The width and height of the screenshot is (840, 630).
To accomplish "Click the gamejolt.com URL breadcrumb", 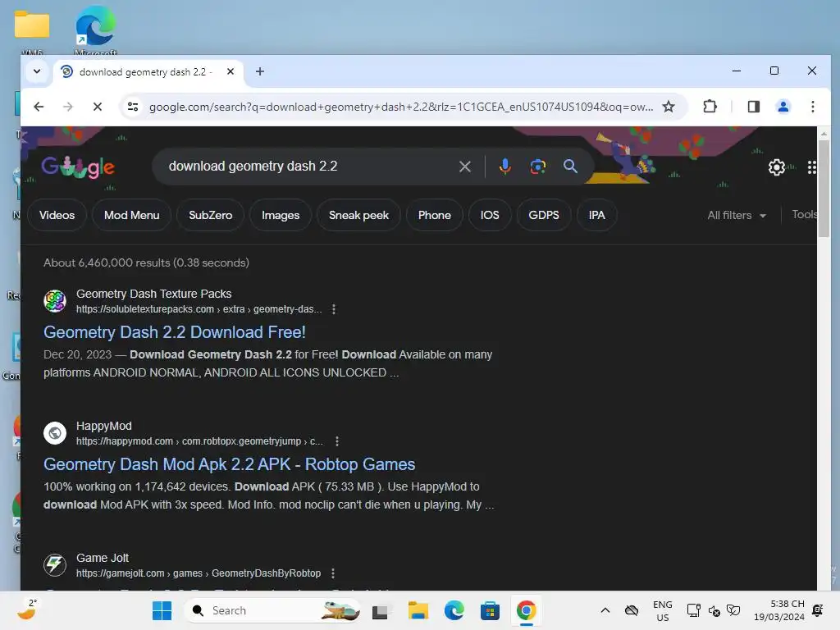I will (199, 573).
